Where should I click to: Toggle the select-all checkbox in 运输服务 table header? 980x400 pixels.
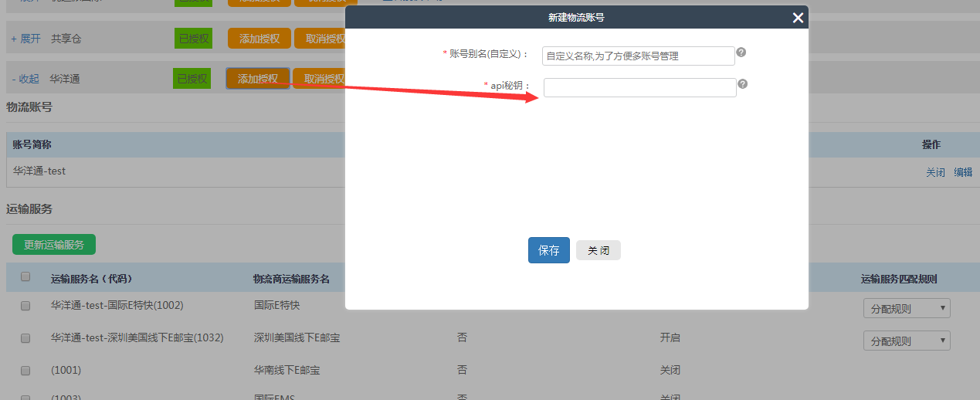coord(25,277)
